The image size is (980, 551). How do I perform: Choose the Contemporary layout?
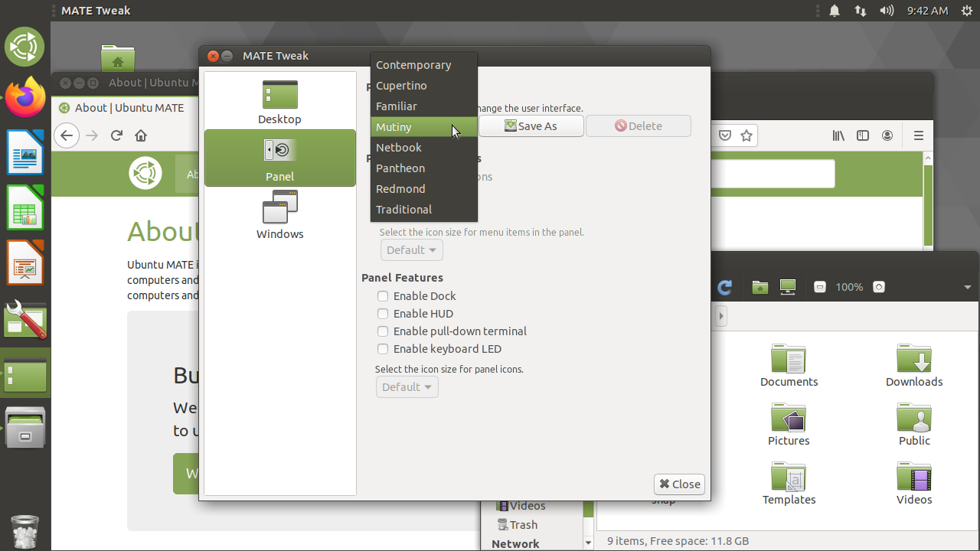click(424, 65)
